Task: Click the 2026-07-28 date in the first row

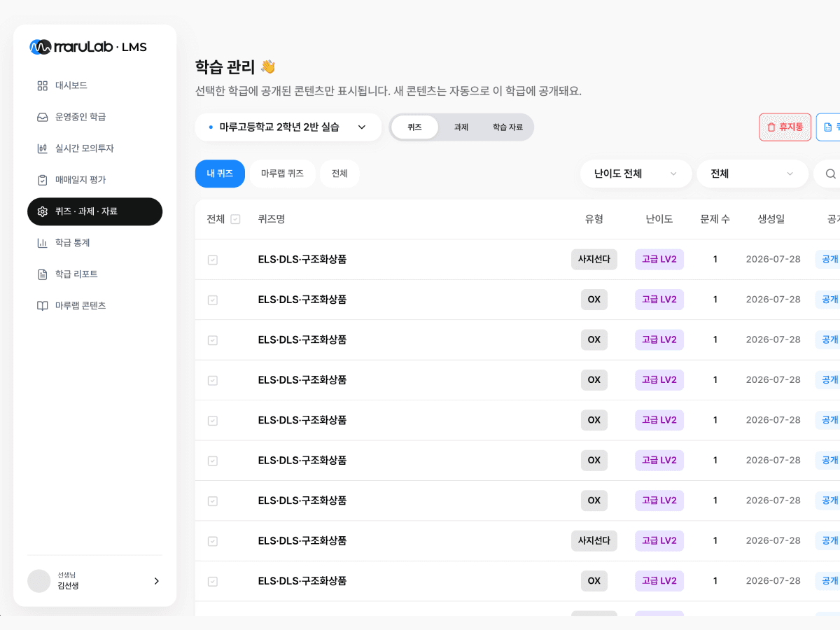Action: 773,259
